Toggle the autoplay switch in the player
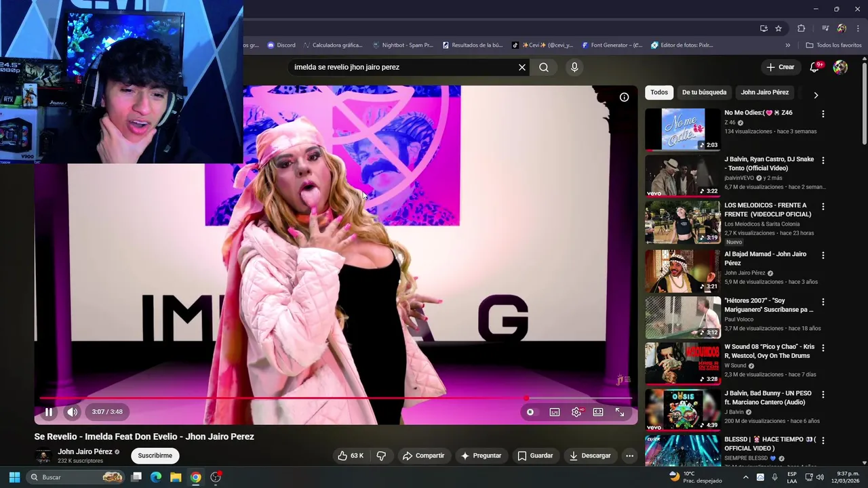 click(530, 411)
